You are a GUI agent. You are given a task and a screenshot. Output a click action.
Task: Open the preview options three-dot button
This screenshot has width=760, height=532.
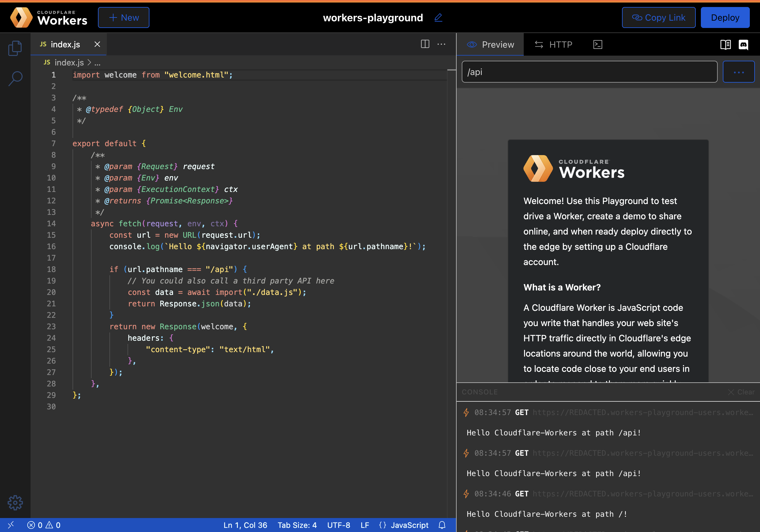tap(738, 72)
